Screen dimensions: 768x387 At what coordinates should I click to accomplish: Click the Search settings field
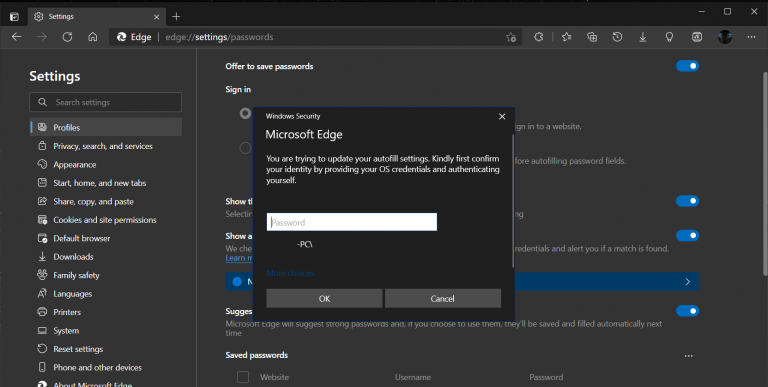pyautogui.click(x=105, y=102)
